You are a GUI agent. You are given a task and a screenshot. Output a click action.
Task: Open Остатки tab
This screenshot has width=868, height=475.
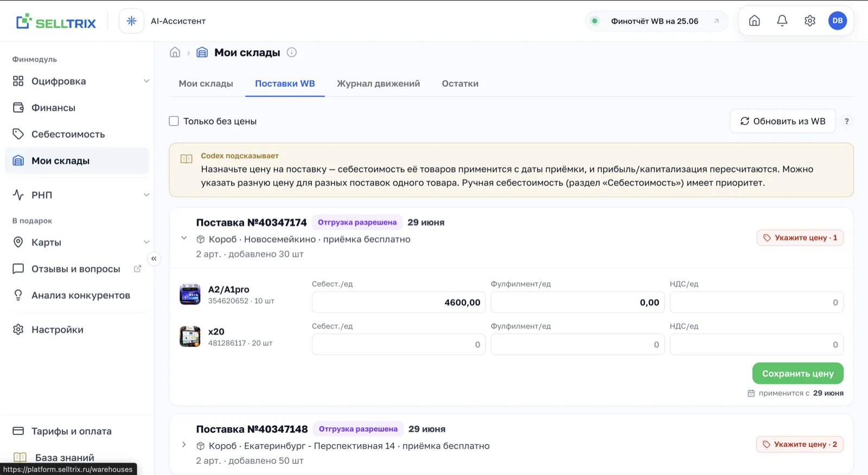460,84
